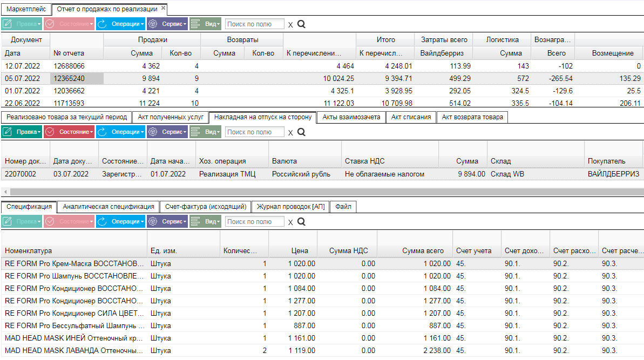Click the horizontal scrollbar track of invoice table
The height and width of the screenshot is (360, 644).
tap(327, 192)
